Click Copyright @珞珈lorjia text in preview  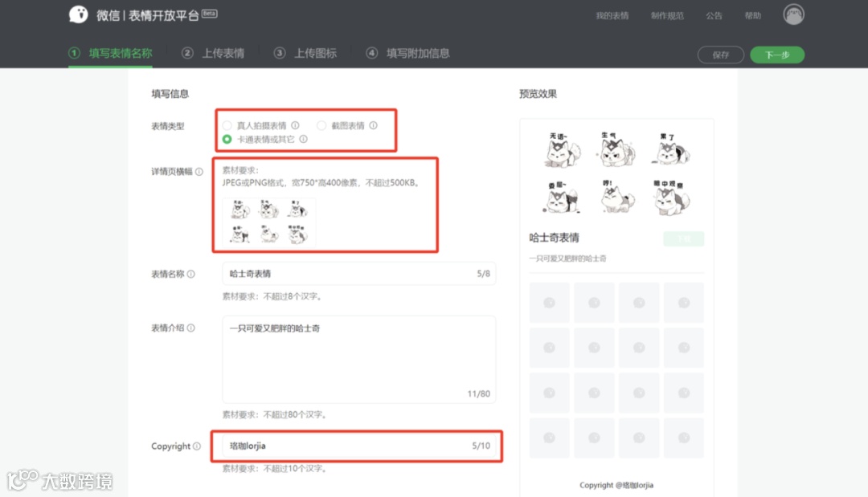click(616, 485)
